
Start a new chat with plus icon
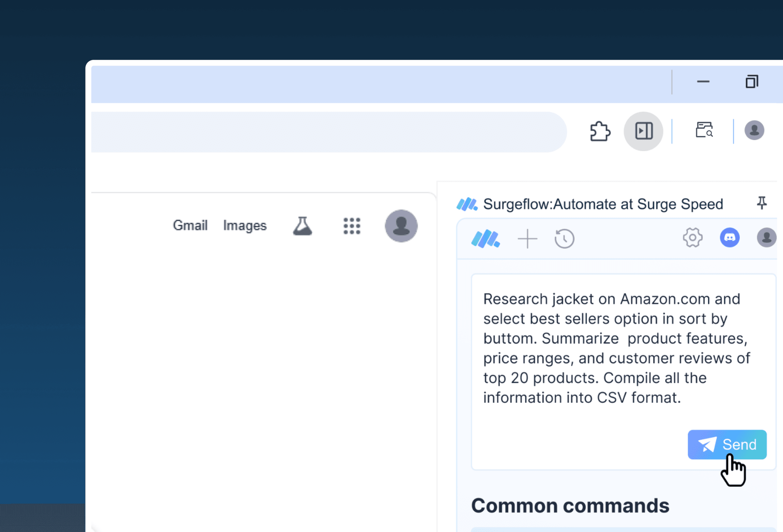coord(527,239)
